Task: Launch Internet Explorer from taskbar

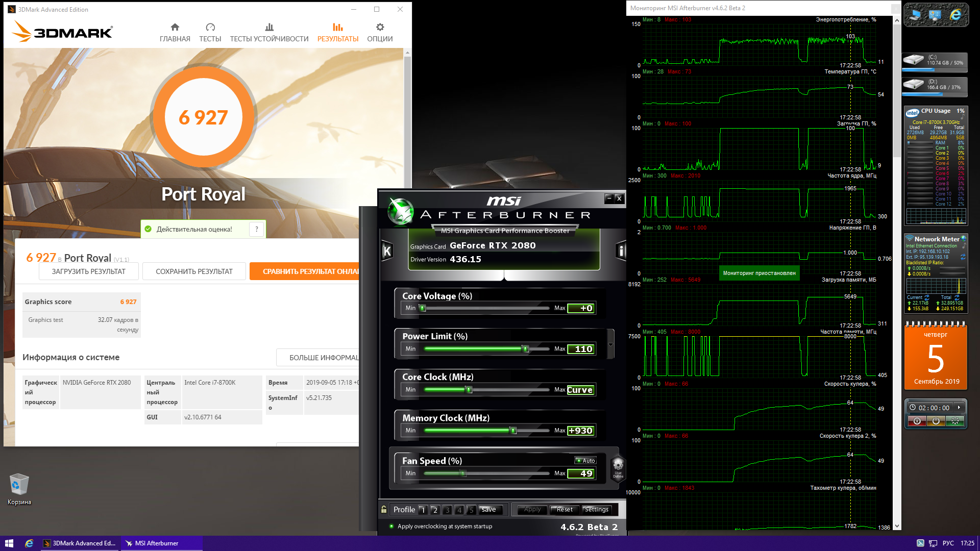Action: tap(29, 543)
